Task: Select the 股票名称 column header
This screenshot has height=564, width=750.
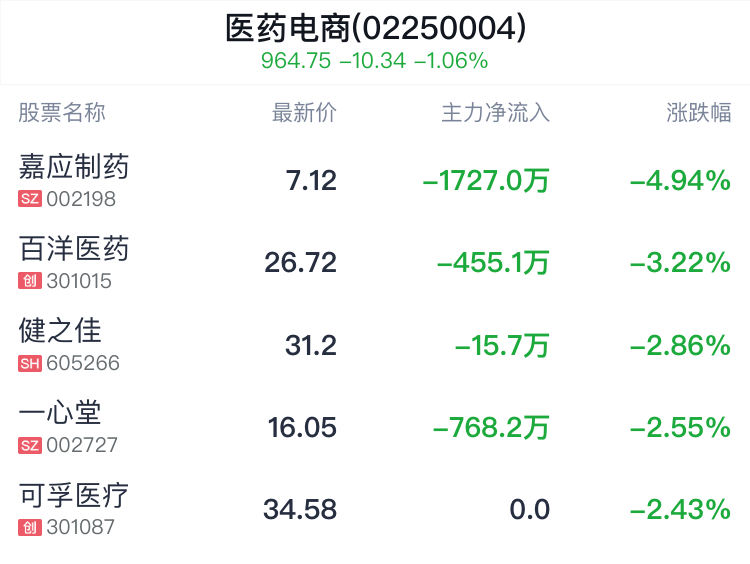Action: click(62, 113)
